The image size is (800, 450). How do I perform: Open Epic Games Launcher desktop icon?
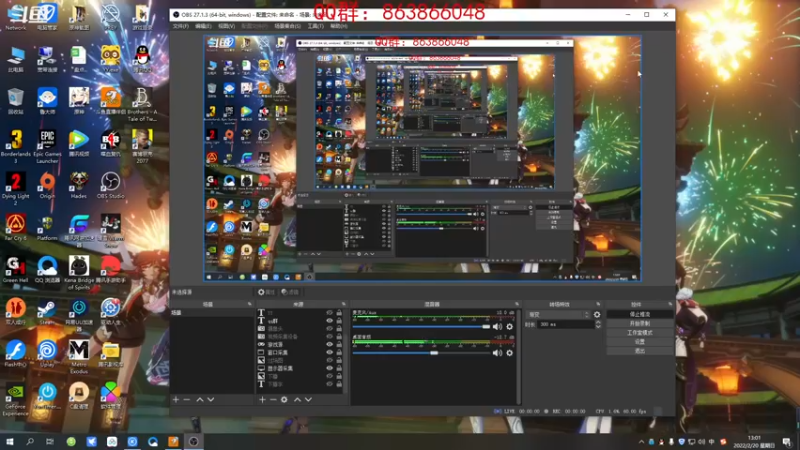tap(47, 146)
